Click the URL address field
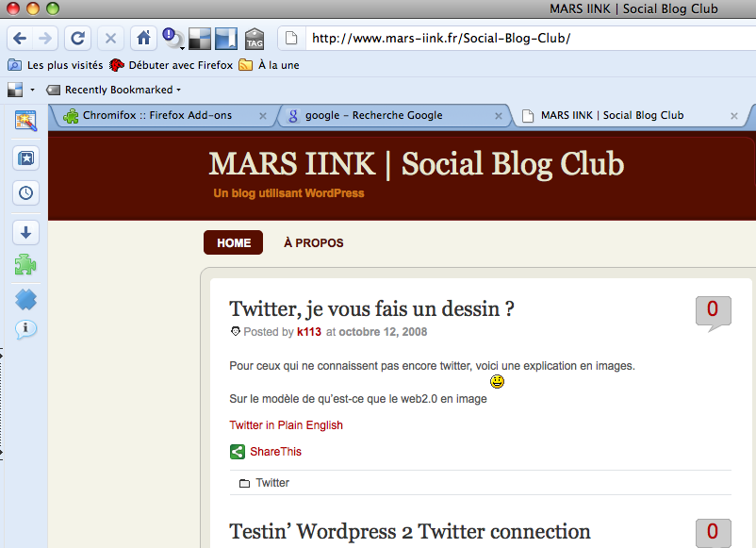 click(531, 39)
